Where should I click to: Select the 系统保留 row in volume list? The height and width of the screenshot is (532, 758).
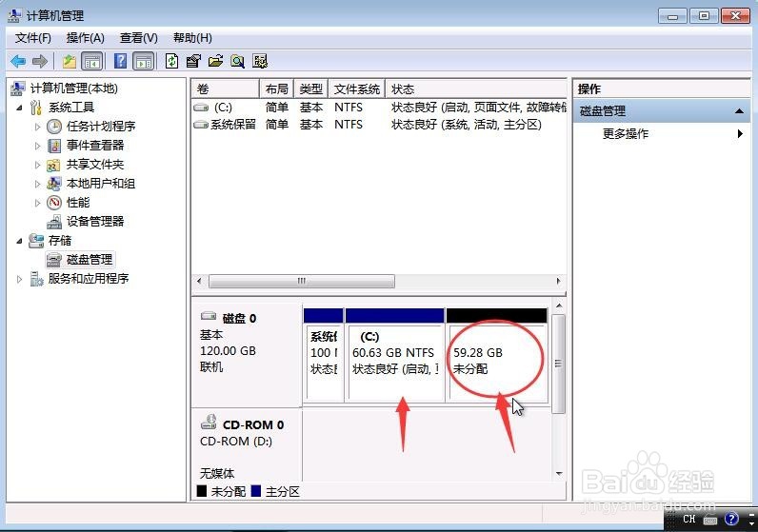click(380, 125)
